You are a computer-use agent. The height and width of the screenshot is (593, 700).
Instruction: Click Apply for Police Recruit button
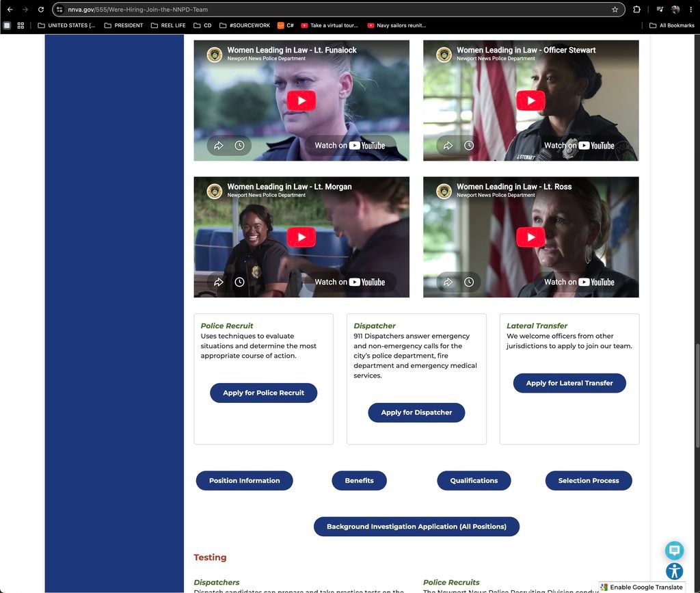tap(263, 393)
